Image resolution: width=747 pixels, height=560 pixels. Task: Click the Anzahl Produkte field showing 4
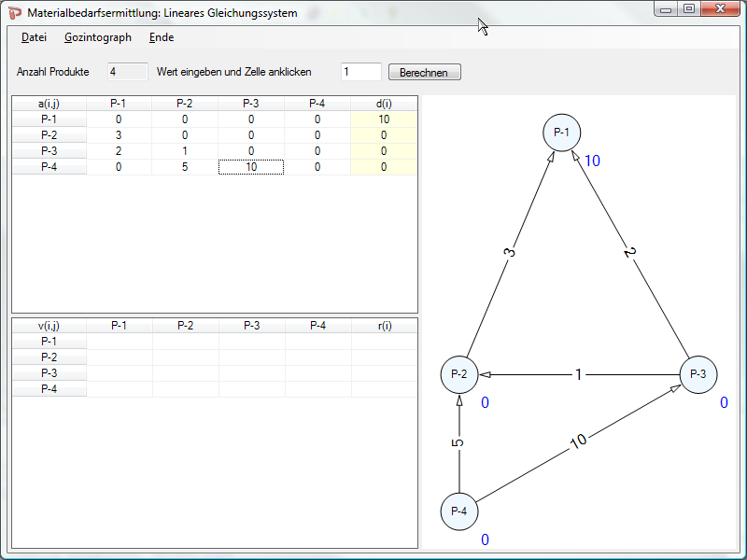coord(128,72)
